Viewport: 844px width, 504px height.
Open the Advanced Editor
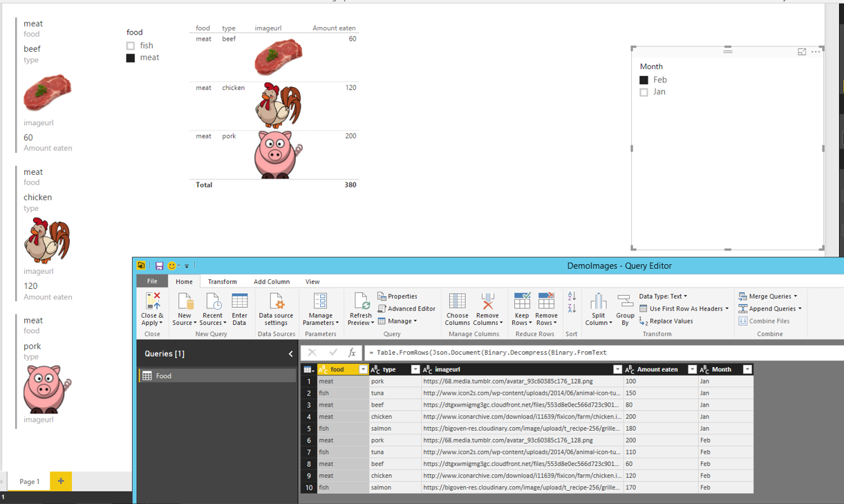(x=406, y=308)
